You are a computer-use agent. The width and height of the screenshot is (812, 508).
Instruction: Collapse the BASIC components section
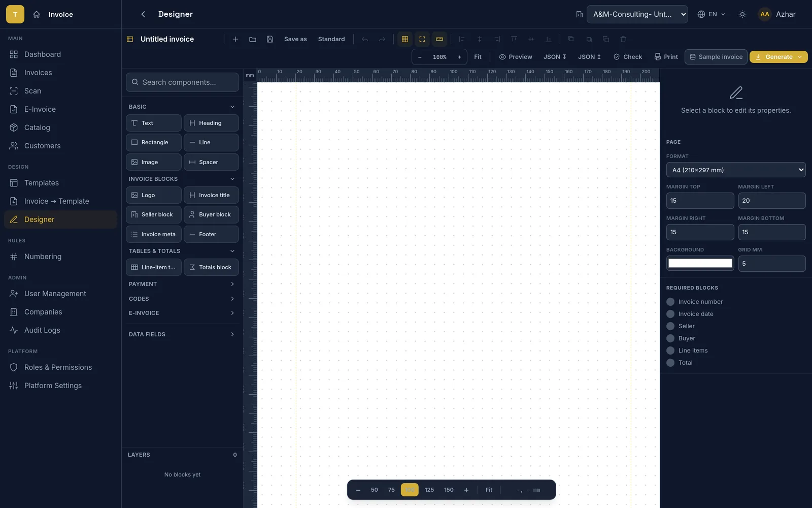coord(182,107)
